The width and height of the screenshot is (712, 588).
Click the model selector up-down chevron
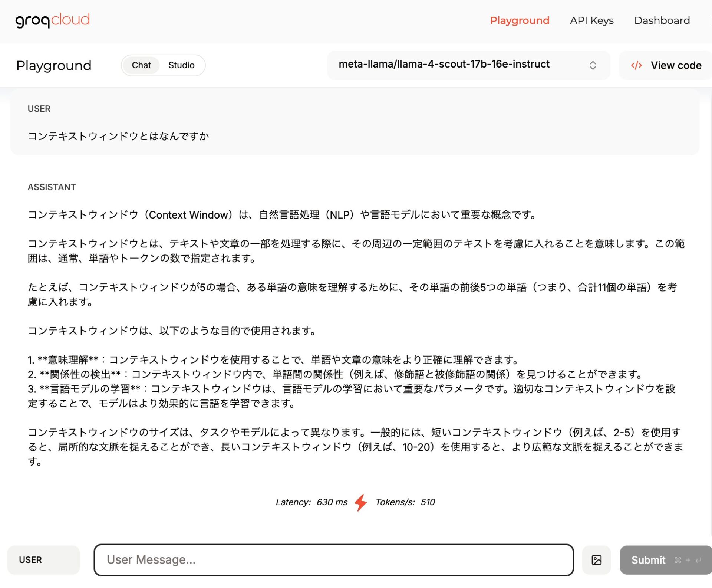coord(593,65)
